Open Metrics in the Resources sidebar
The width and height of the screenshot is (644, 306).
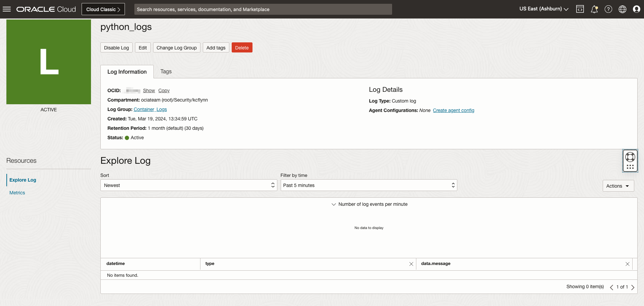click(17, 193)
